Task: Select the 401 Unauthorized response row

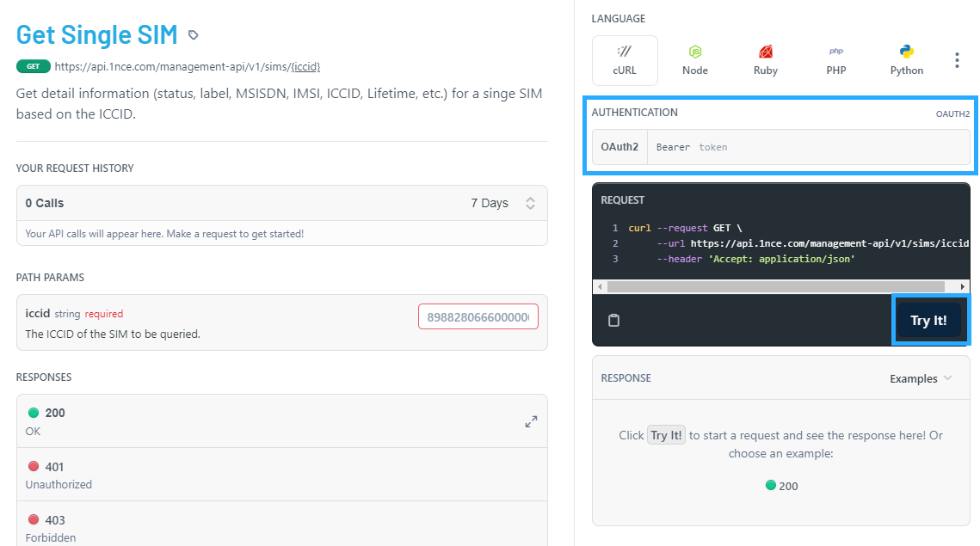Action: point(281,475)
